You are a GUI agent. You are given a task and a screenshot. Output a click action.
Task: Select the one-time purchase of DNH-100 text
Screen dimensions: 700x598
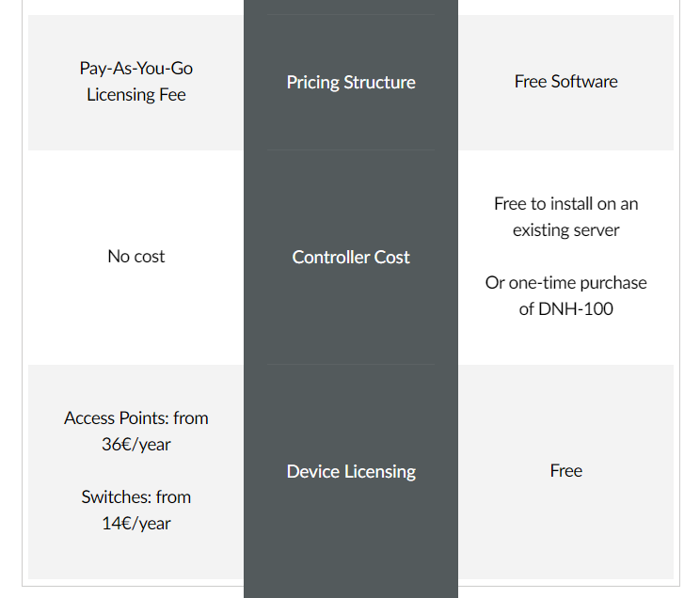pyautogui.click(x=566, y=296)
